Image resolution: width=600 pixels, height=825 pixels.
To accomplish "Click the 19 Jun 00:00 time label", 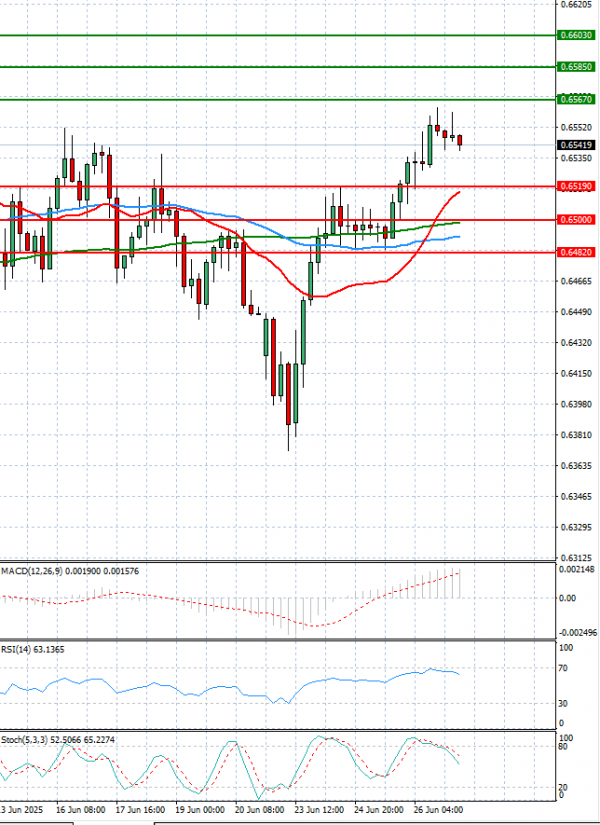I will [200, 809].
